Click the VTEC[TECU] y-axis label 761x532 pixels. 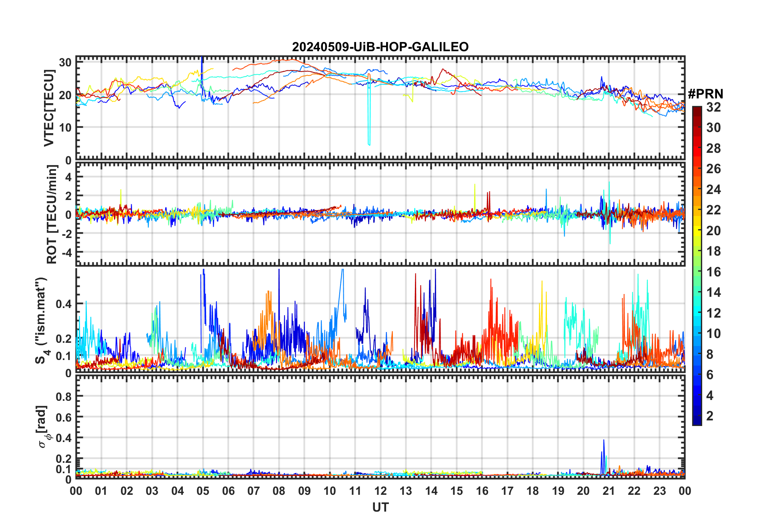(49, 108)
